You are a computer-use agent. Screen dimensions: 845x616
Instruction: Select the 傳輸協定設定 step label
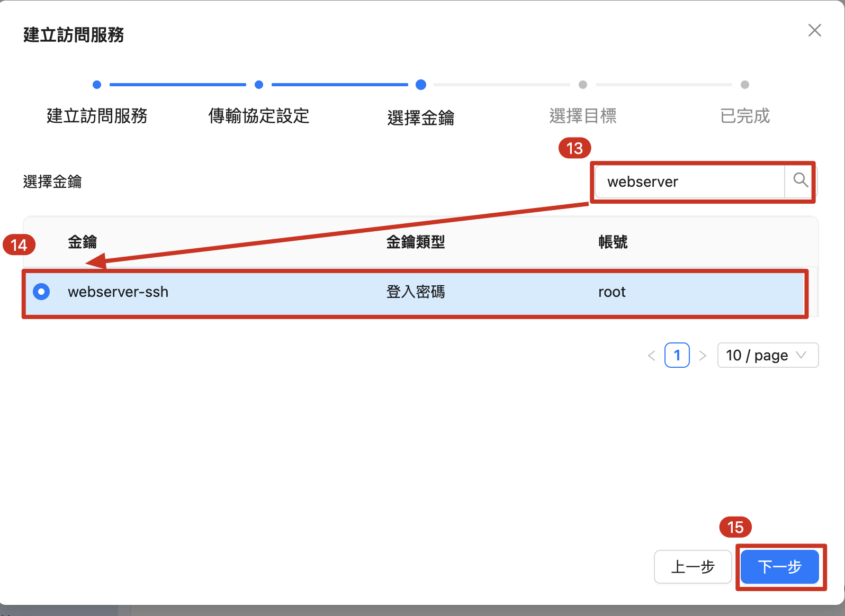pos(259,116)
